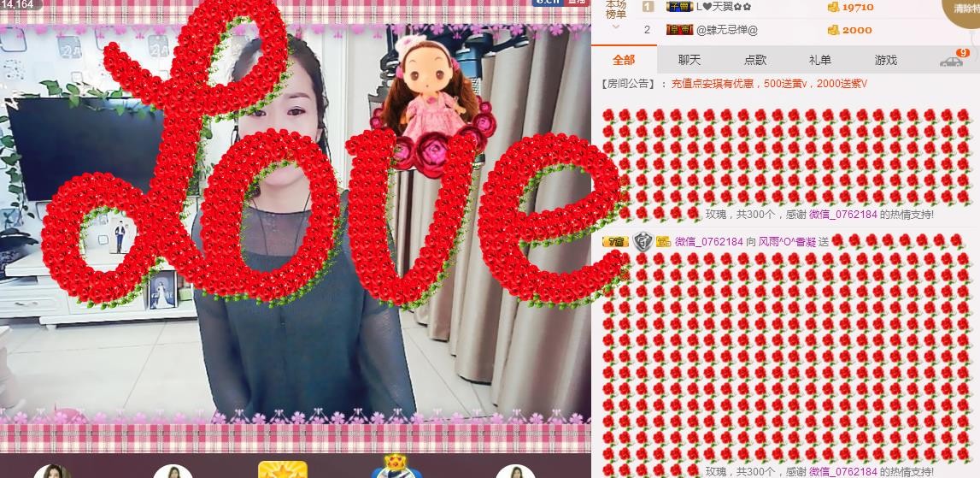Open rank 1 user L♥天翼 profile
Screen dimensions: 980x478
[724, 7]
